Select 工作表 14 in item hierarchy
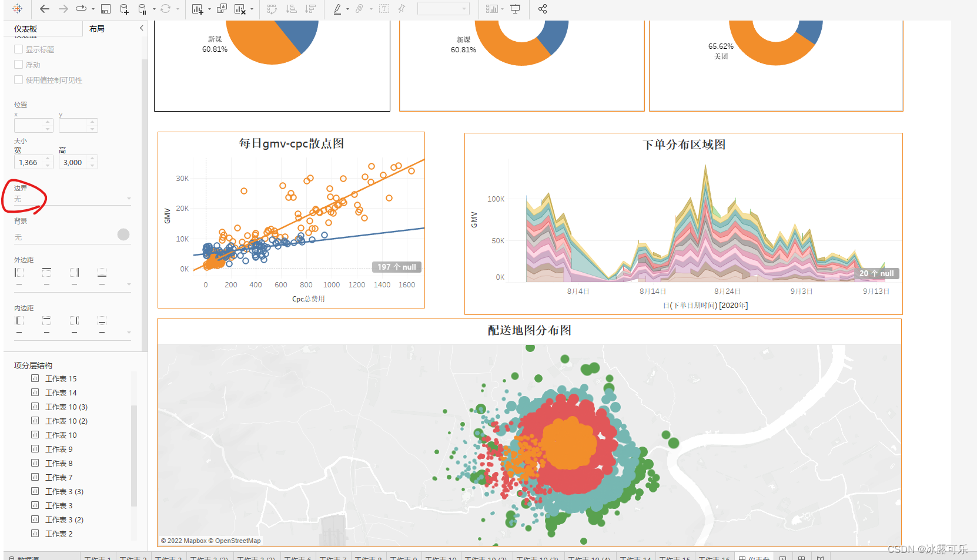 [61, 393]
